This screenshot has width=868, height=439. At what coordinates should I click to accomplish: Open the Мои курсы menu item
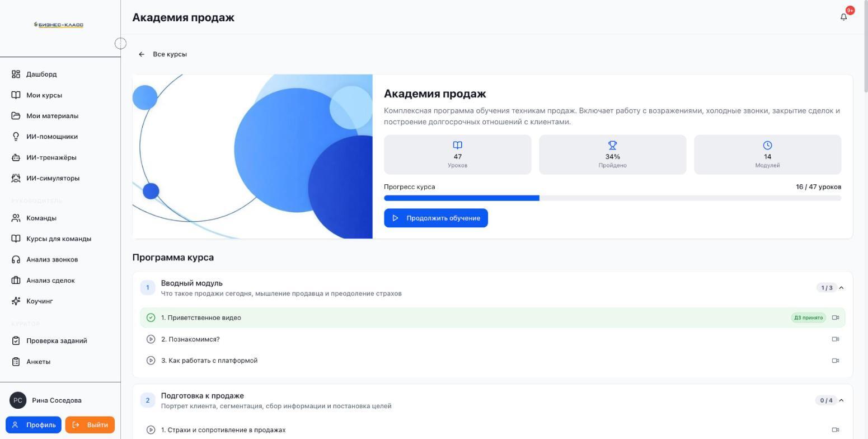[60, 95]
